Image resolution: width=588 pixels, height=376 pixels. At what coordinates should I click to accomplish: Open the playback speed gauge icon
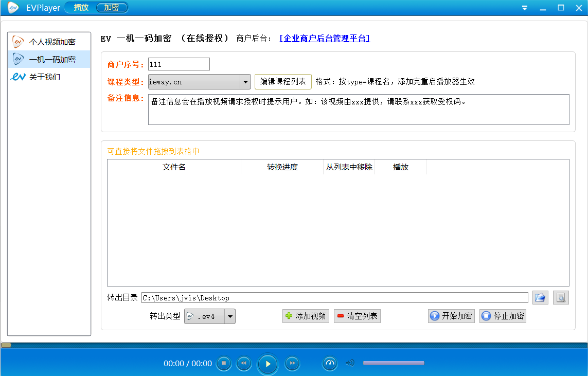(x=330, y=363)
